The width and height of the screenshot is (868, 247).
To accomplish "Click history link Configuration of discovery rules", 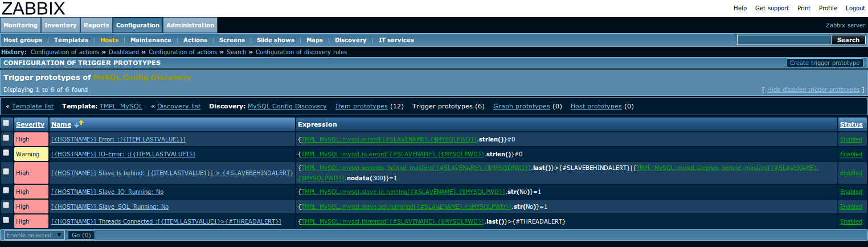I will (301, 52).
